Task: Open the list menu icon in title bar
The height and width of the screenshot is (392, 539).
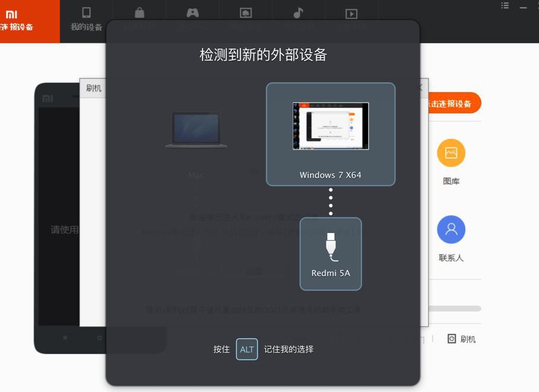Action: (x=505, y=5)
